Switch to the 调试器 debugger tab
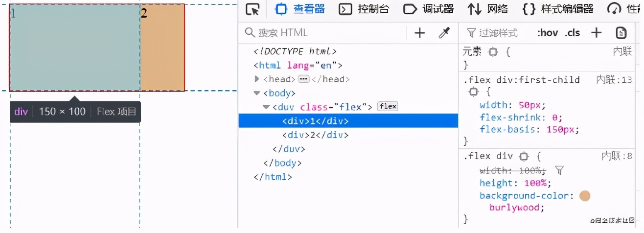Viewport: 644px width, 233px height. pyautogui.click(x=429, y=9)
